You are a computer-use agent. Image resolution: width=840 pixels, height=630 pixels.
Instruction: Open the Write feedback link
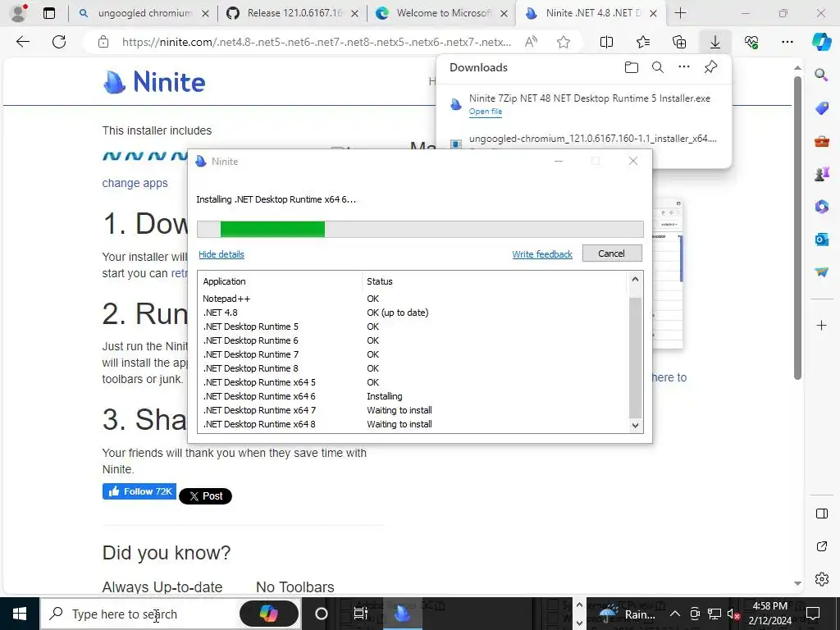click(542, 254)
